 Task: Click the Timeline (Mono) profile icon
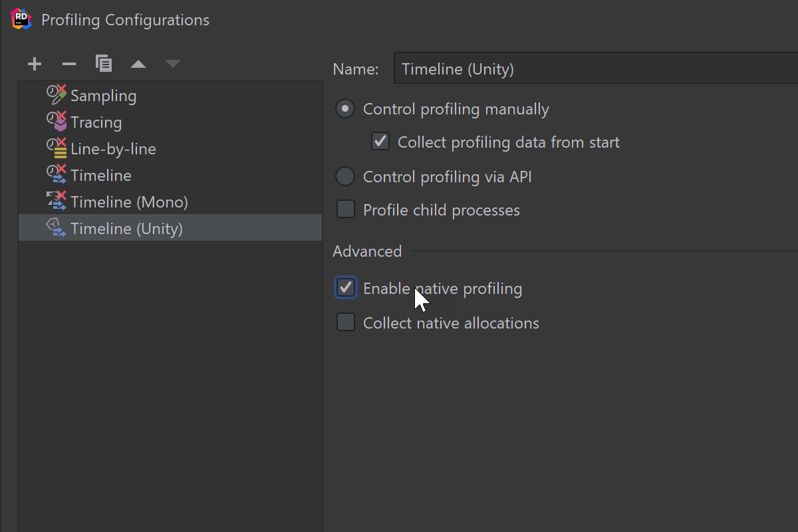click(x=57, y=201)
